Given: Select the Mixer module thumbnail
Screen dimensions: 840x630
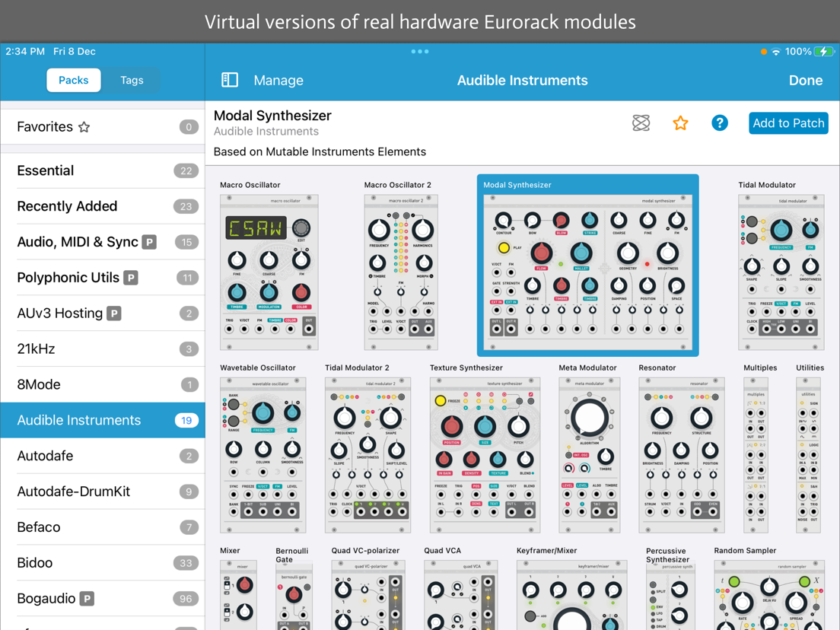Looking at the screenshot, I should coord(238,595).
